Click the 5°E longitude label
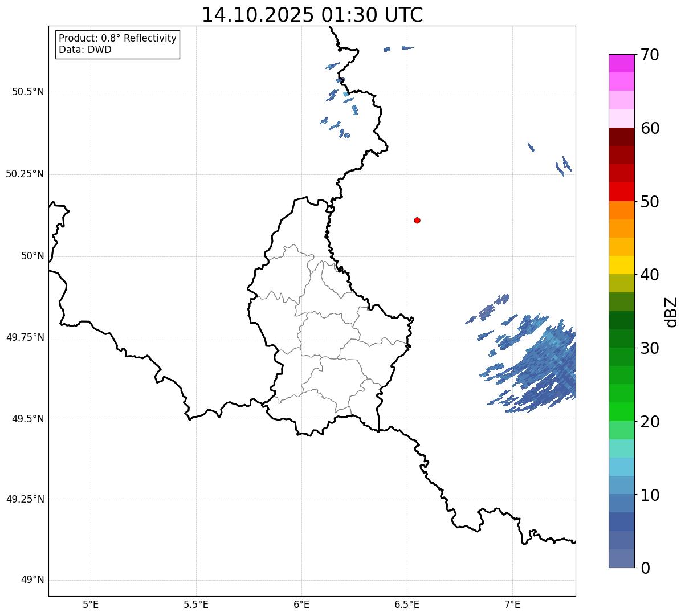The height and width of the screenshot is (616, 685). pos(91,604)
